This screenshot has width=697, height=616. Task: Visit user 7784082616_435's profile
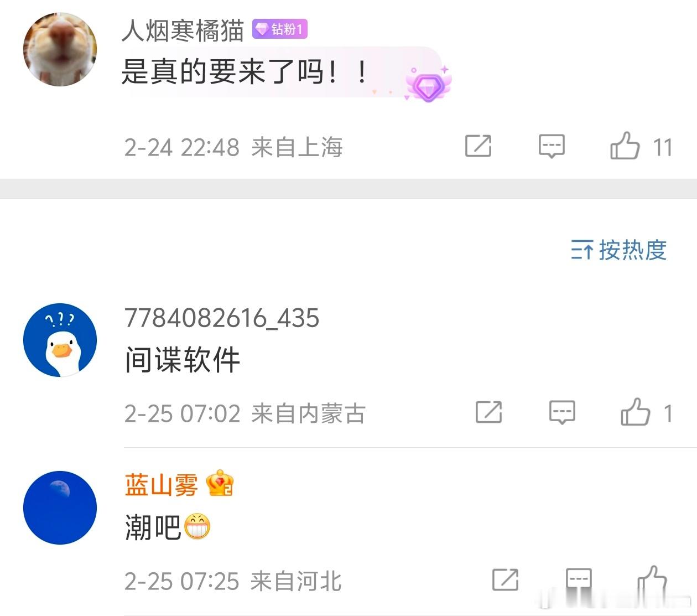[222, 318]
